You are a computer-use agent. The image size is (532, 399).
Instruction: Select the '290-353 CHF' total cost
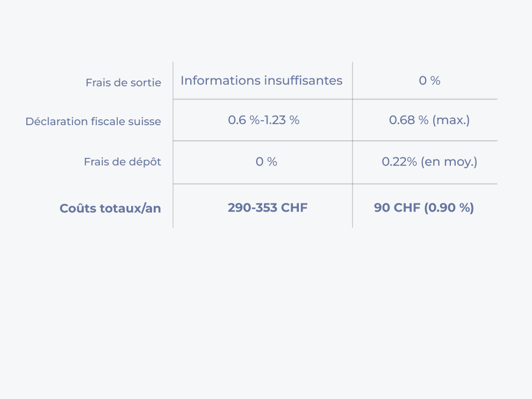tap(268, 208)
